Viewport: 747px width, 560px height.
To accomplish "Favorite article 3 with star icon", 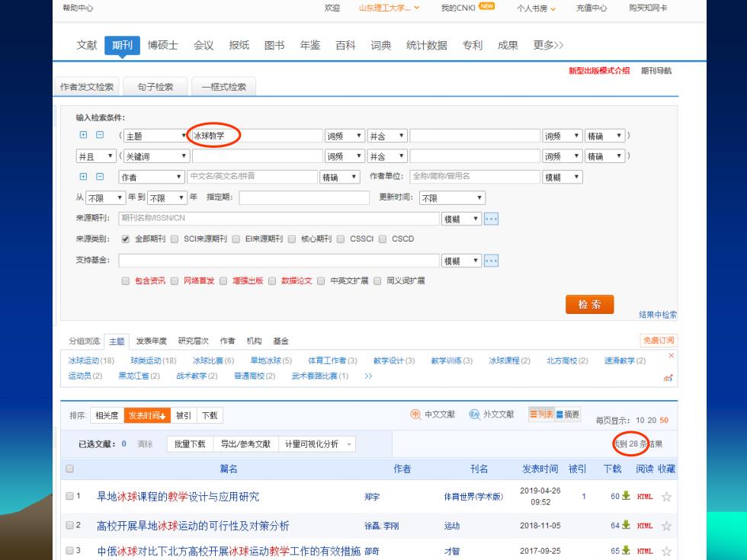I will click(666, 551).
